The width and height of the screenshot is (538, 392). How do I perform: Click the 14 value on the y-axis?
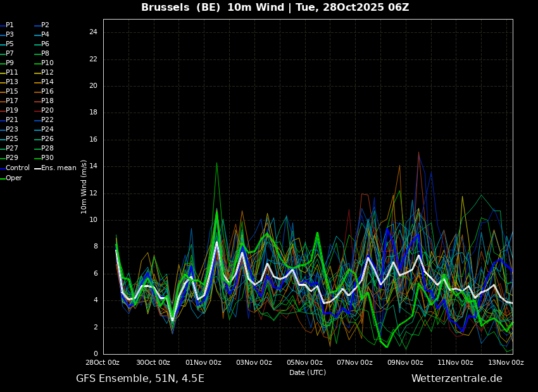93,166
